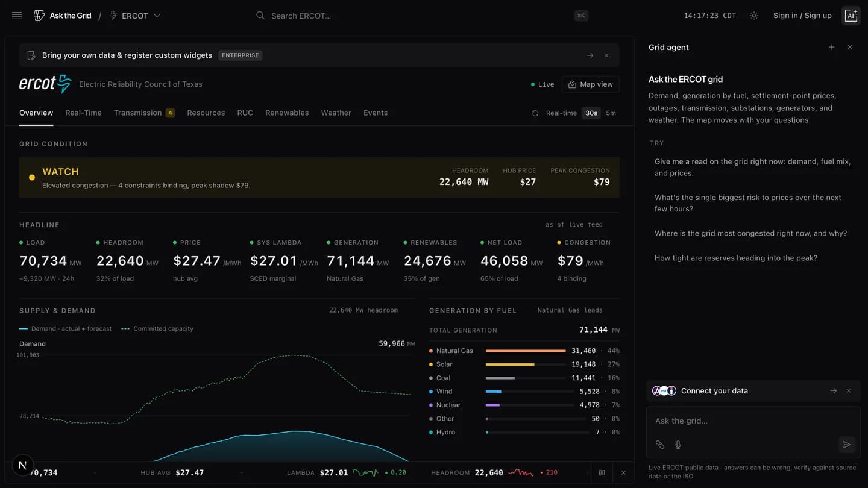The image size is (868, 488).
Task: Select the Overview tab
Action: [x=36, y=113]
